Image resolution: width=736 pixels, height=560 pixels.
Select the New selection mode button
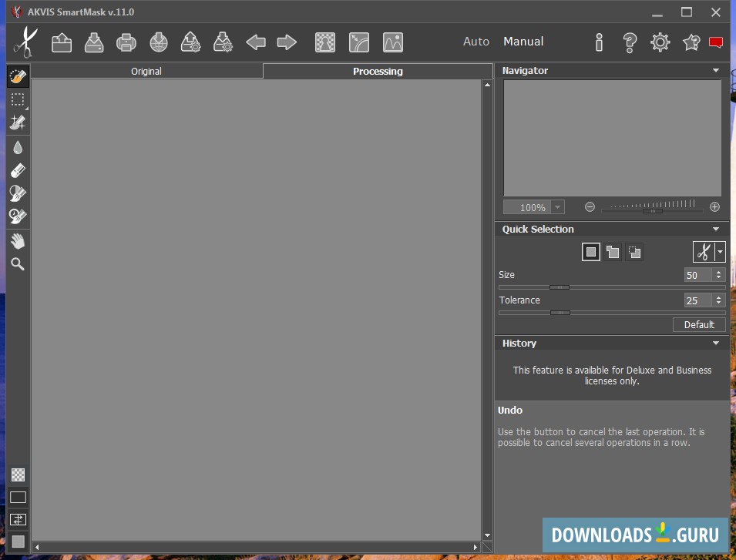pyautogui.click(x=590, y=252)
